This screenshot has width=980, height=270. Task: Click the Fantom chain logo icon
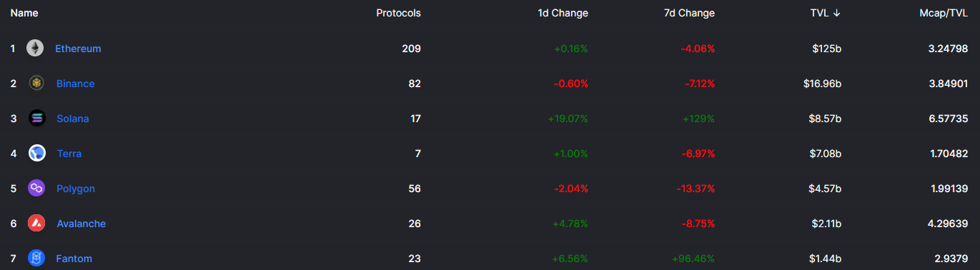pyautogui.click(x=36, y=259)
